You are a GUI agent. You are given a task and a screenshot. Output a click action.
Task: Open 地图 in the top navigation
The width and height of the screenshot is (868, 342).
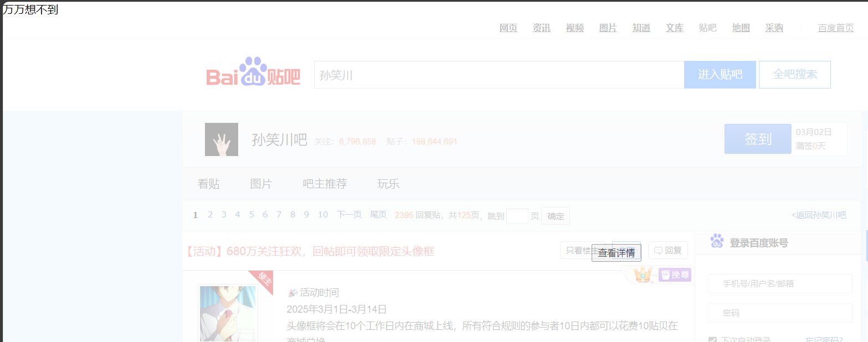click(x=741, y=28)
